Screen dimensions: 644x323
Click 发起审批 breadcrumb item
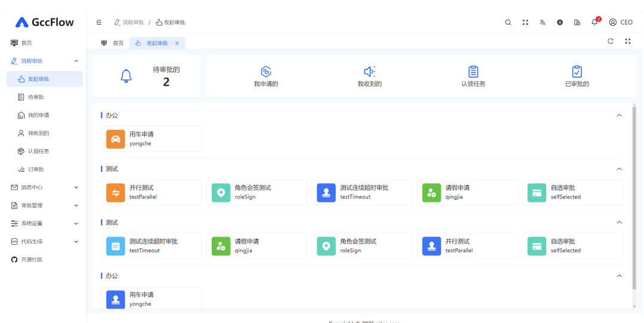pos(171,22)
